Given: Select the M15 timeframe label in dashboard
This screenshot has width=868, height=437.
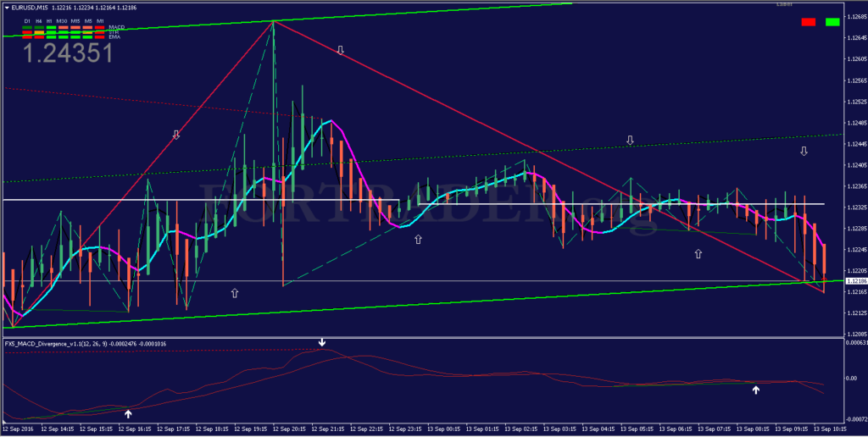Looking at the screenshot, I should [x=75, y=21].
